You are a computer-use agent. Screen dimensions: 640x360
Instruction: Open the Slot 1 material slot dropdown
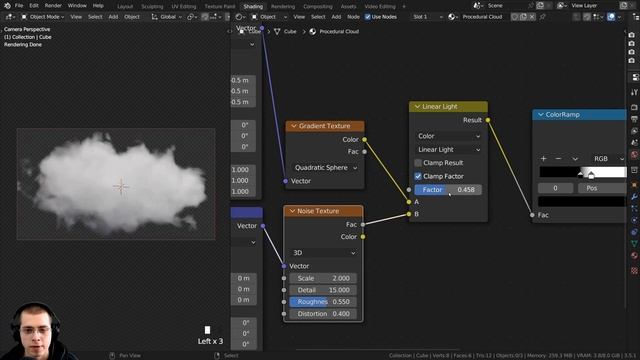pyautogui.click(x=427, y=17)
